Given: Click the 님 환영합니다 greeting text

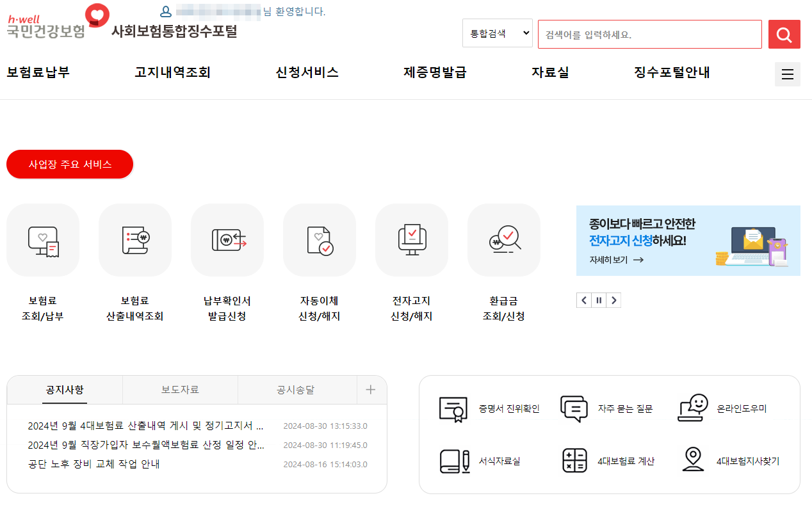Looking at the screenshot, I should tap(295, 12).
